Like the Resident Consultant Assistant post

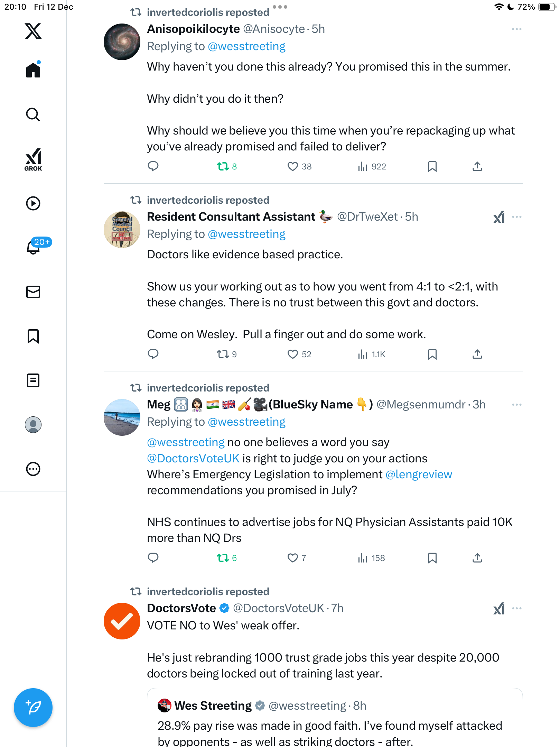click(x=293, y=354)
